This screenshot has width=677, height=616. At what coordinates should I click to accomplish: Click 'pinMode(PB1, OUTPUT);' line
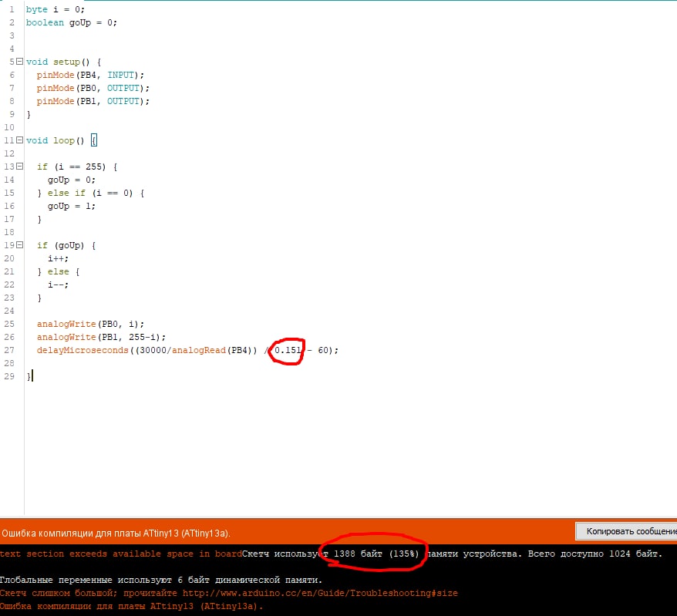93,101
